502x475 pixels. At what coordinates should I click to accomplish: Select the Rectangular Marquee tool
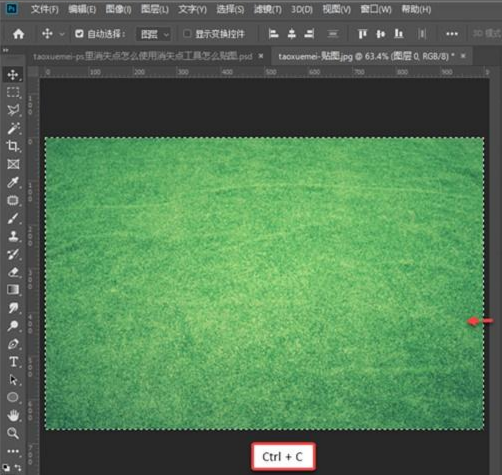pos(13,92)
